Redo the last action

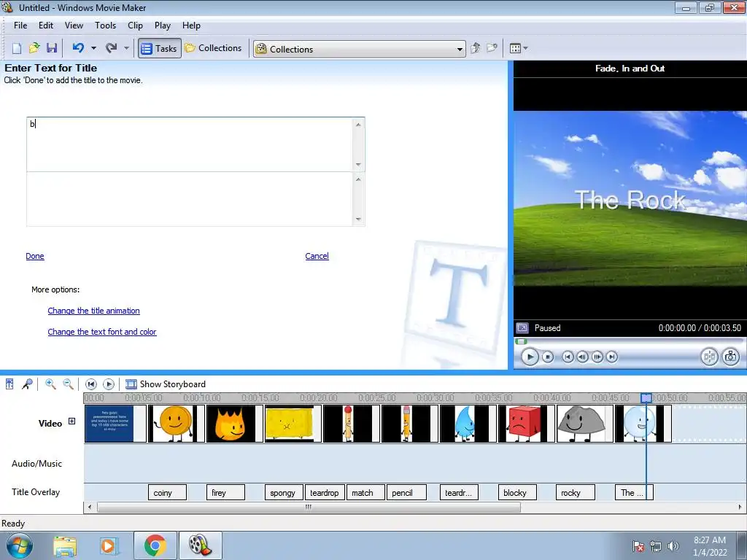pyautogui.click(x=111, y=47)
